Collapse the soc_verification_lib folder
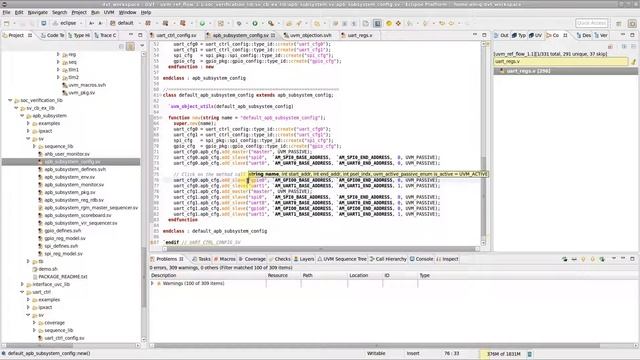Screen dimensions: 640x360 [10, 100]
